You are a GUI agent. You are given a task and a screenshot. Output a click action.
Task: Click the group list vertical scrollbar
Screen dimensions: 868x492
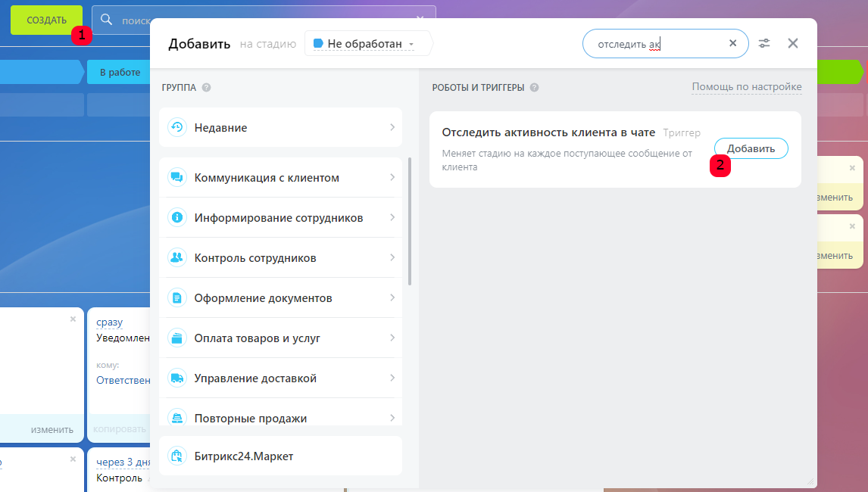410,221
